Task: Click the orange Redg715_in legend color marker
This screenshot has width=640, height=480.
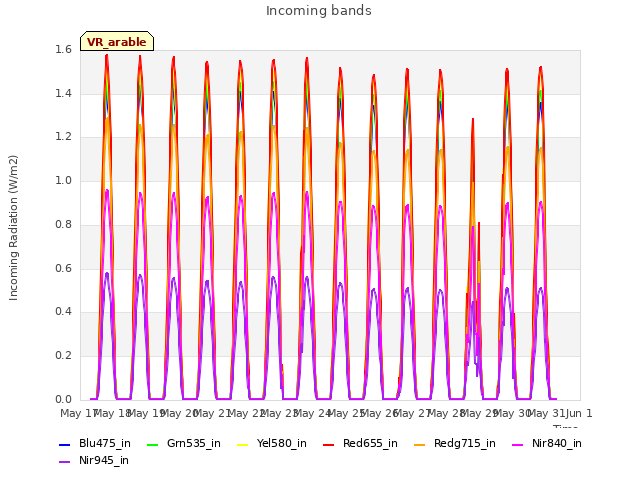Action: click(419, 444)
